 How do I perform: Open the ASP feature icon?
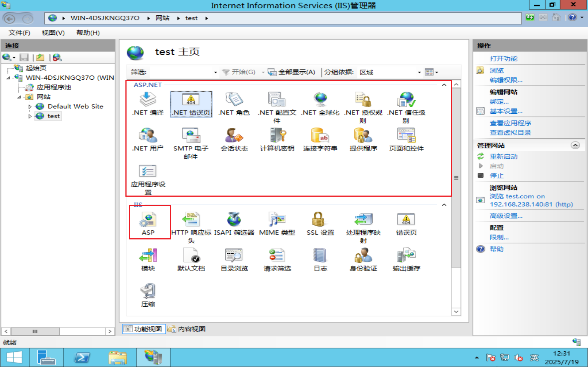(148, 222)
